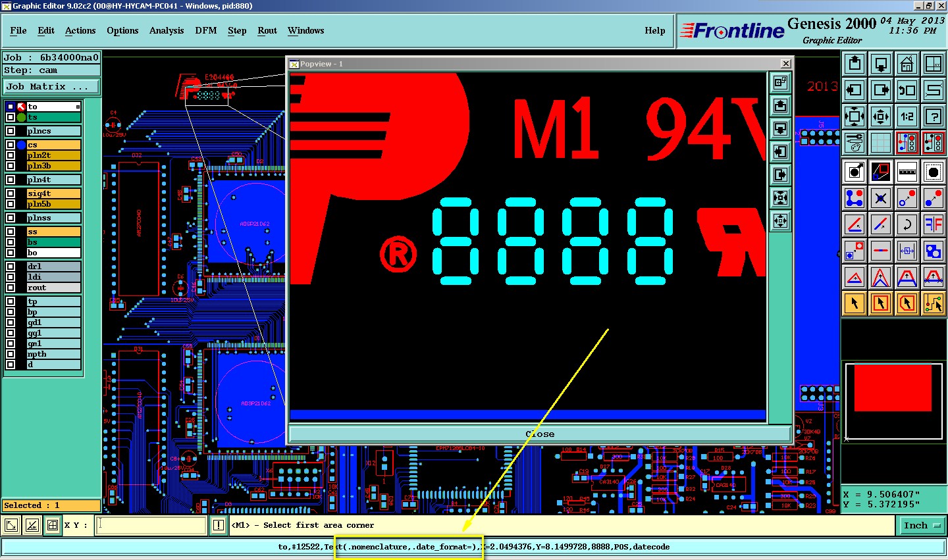
Task: Select the arrow in polygon selection tool
Action: click(907, 303)
